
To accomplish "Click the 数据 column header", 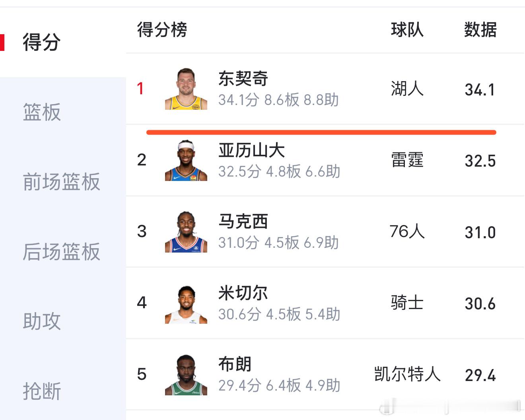I will pos(480,30).
